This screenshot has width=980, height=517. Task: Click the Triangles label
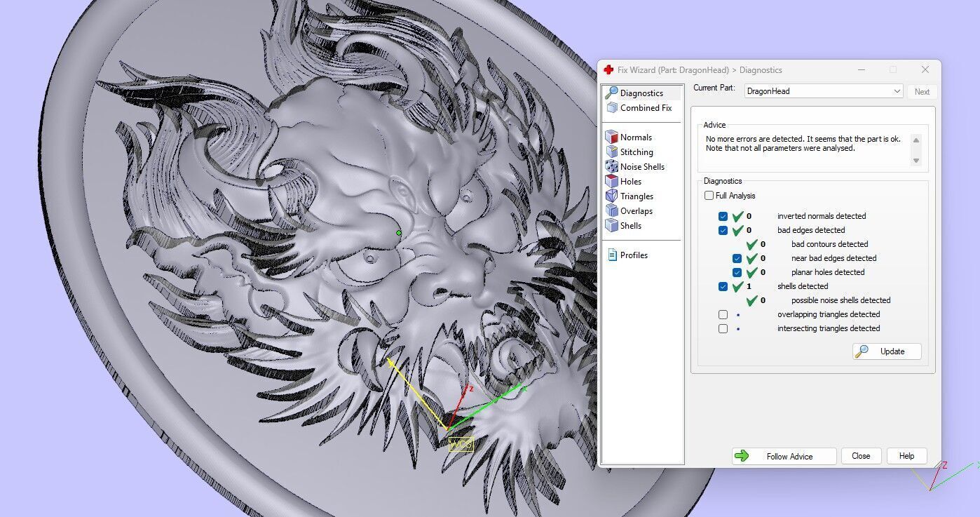[637, 196]
